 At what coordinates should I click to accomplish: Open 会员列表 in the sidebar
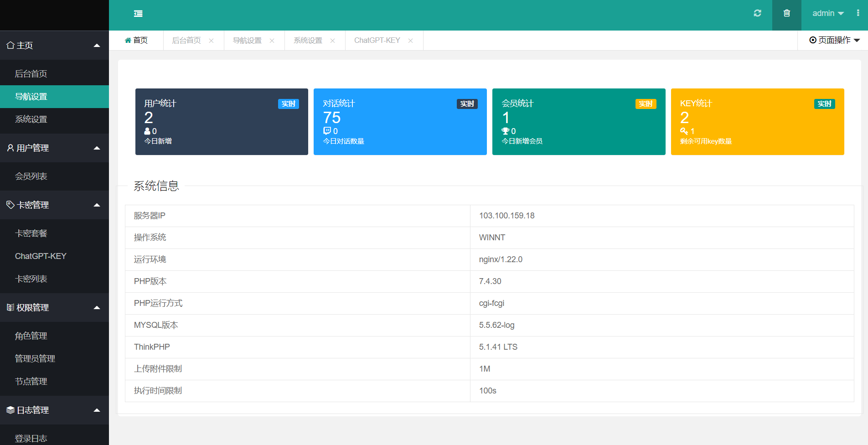tap(54, 176)
